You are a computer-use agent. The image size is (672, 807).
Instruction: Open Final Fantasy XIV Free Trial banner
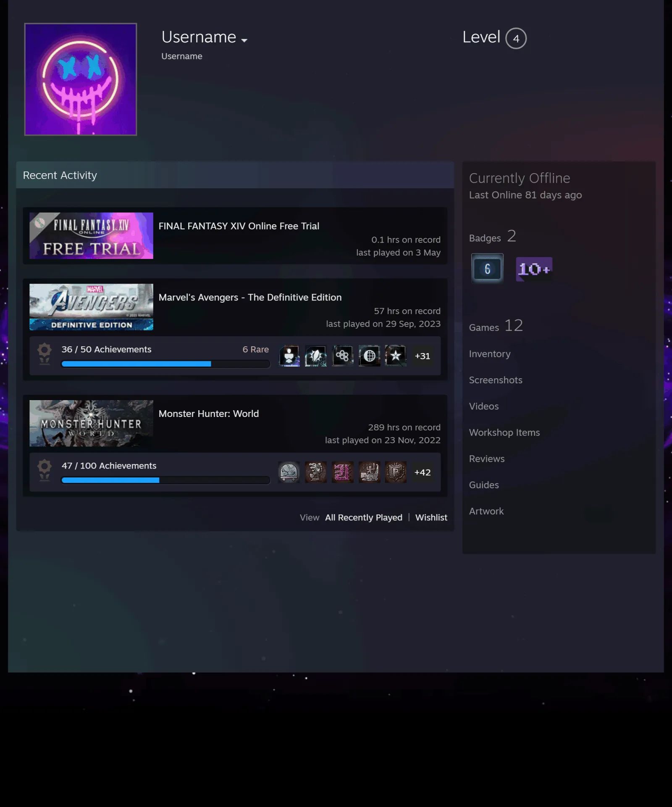click(91, 236)
